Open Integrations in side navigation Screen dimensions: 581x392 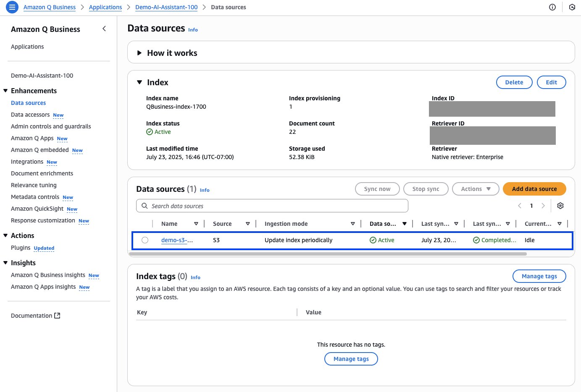coord(27,162)
